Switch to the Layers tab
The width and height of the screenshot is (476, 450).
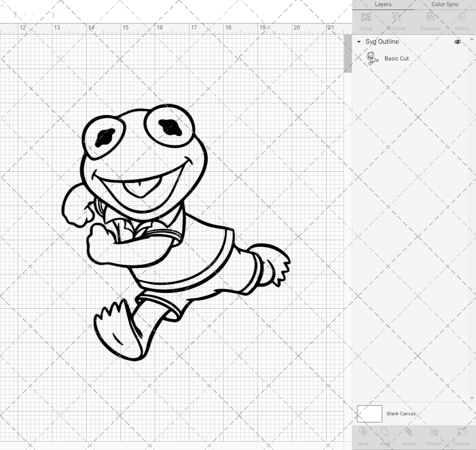(383, 5)
